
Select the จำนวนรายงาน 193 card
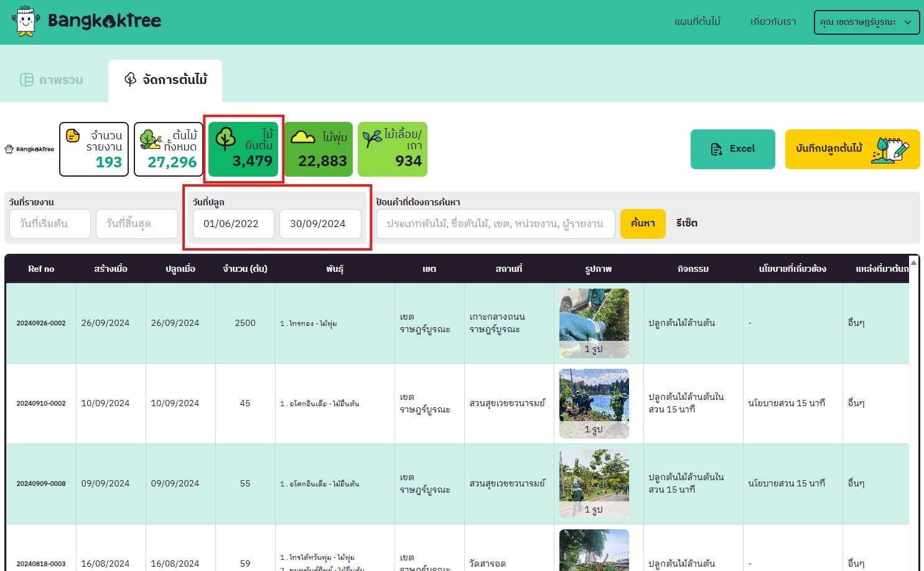(94, 149)
